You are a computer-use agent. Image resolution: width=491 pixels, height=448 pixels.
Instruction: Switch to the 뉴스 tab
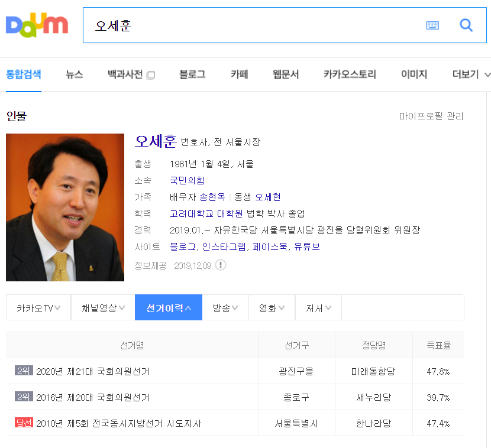pos(75,74)
